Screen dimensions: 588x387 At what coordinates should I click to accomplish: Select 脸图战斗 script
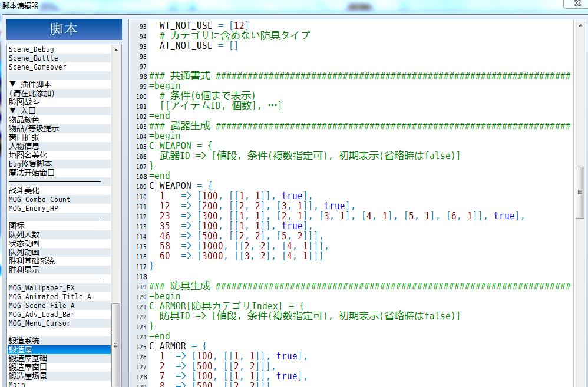pyautogui.click(x=59, y=102)
